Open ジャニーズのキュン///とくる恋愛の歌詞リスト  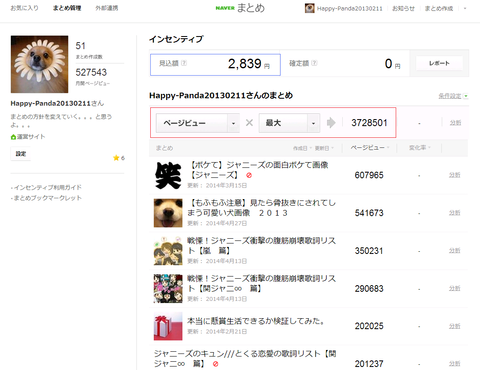click(x=245, y=358)
